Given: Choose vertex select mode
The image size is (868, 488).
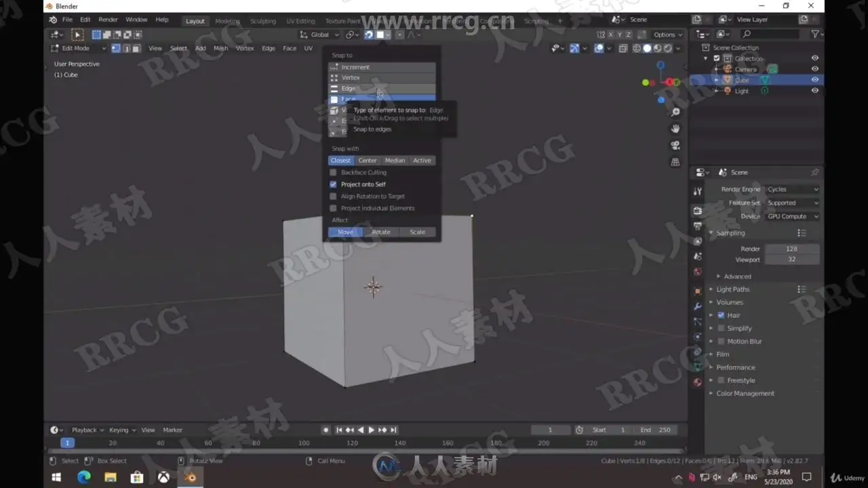Looking at the screenshot, I should click(116, 48).
